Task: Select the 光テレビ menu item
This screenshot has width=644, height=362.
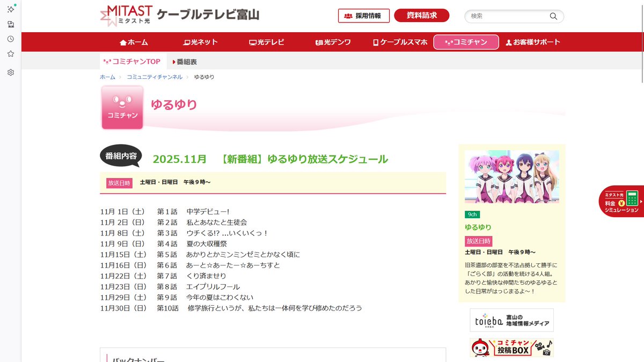Action: pos(267,42)
